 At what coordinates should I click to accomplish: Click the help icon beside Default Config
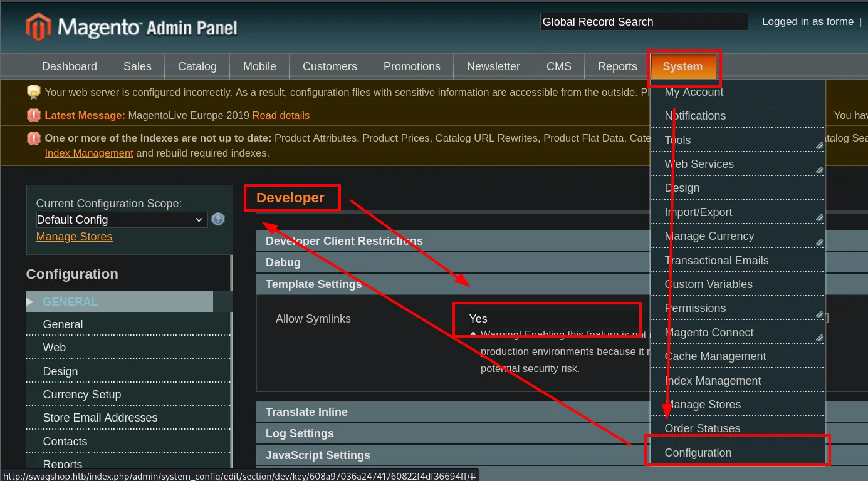point(218,219)
